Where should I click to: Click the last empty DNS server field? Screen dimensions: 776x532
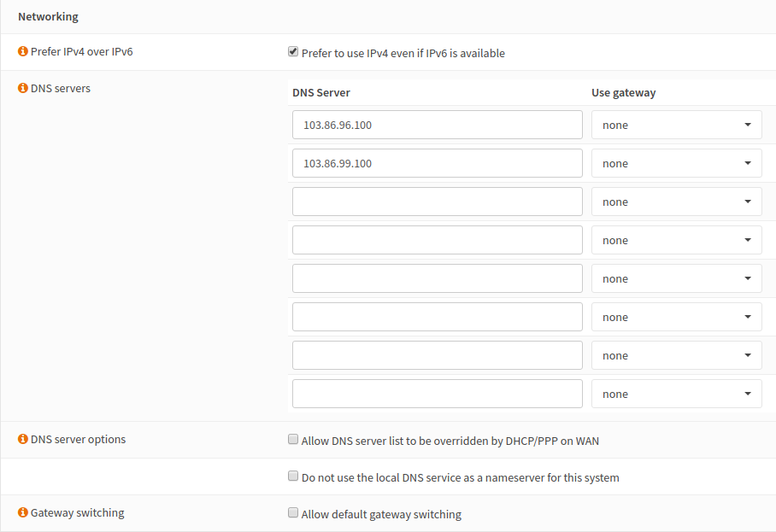point(437,394)
